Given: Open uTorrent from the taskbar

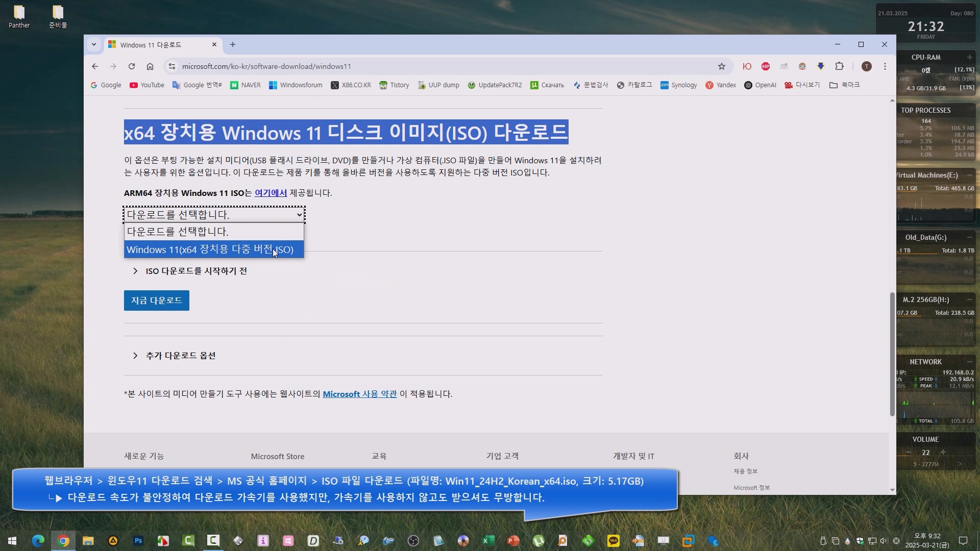Looking at the screenshot, I should click(x=538, y=541).
